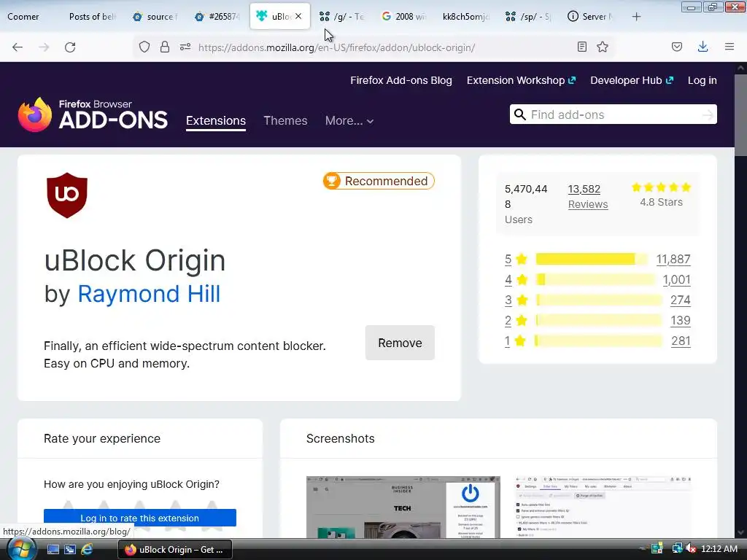747x560 pixels.
Task: Click the uBlock Origin shield logo
Action: (x=67, y=195)
